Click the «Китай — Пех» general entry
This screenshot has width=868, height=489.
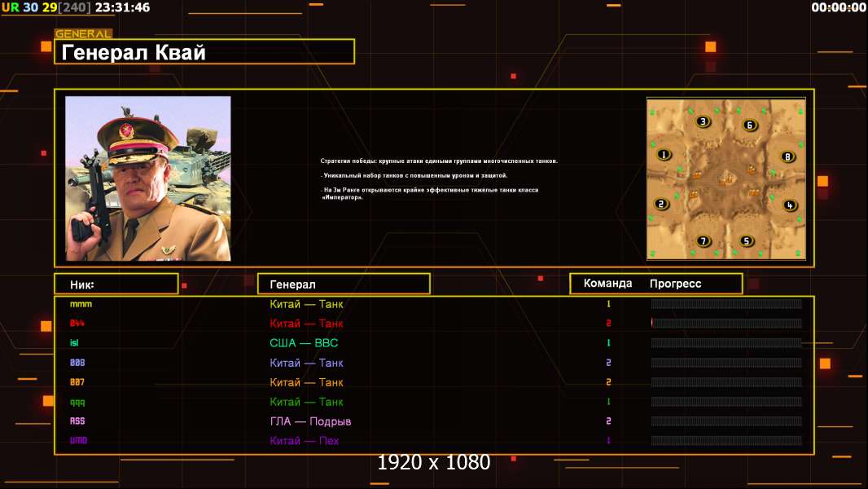tap(304, 441)
